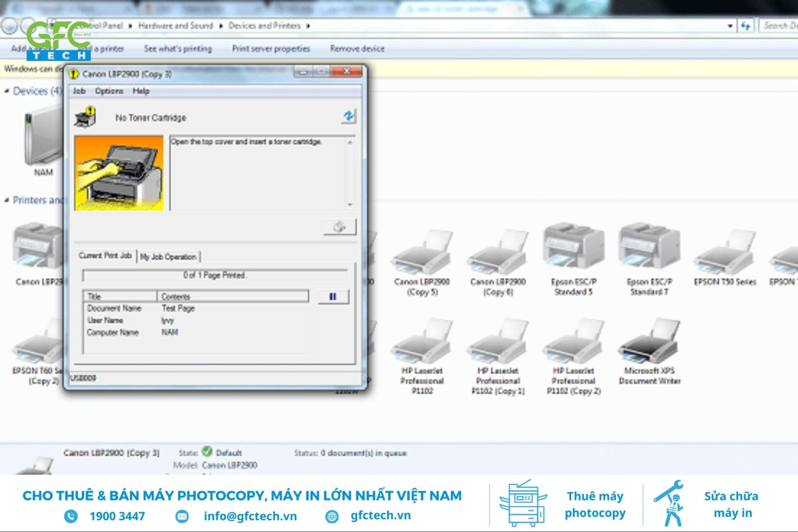This screenshot has height=532, width=798.
Task: Click Print server properties
Action: pos(271,49)
